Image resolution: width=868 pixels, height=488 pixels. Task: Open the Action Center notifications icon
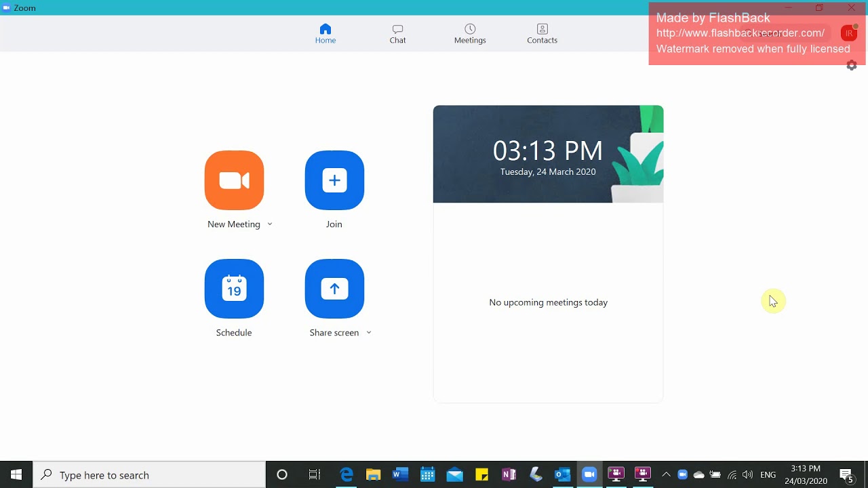847,475
